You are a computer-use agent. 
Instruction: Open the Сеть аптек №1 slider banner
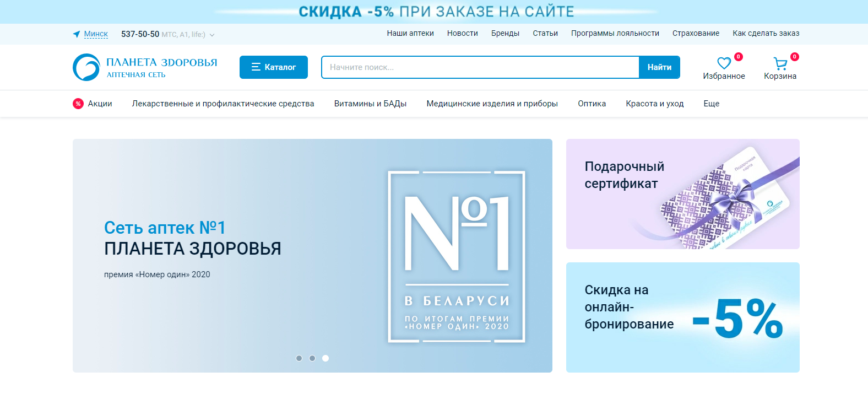(x=312, y=256)
